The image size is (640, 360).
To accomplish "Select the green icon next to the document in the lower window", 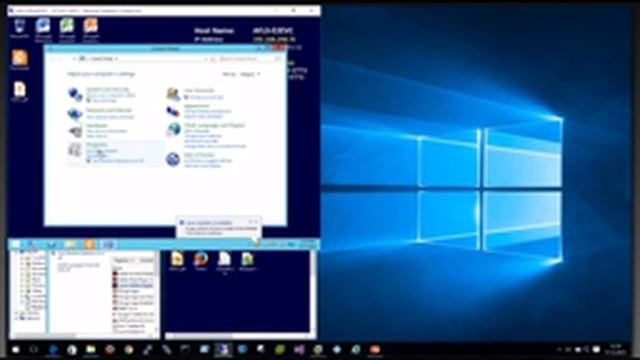I will 247,260.
